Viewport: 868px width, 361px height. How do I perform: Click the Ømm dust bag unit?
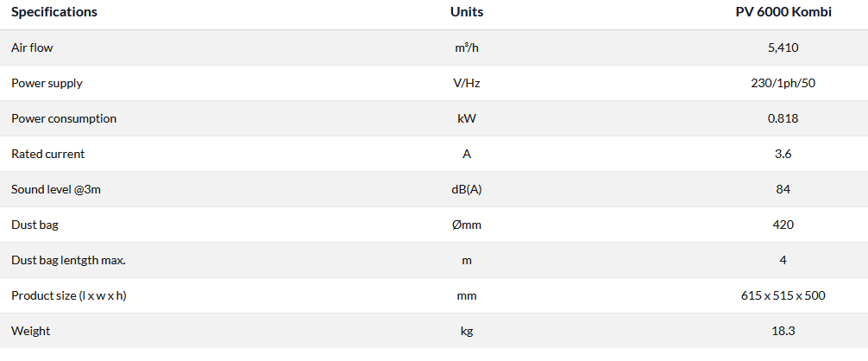(467, 225)
